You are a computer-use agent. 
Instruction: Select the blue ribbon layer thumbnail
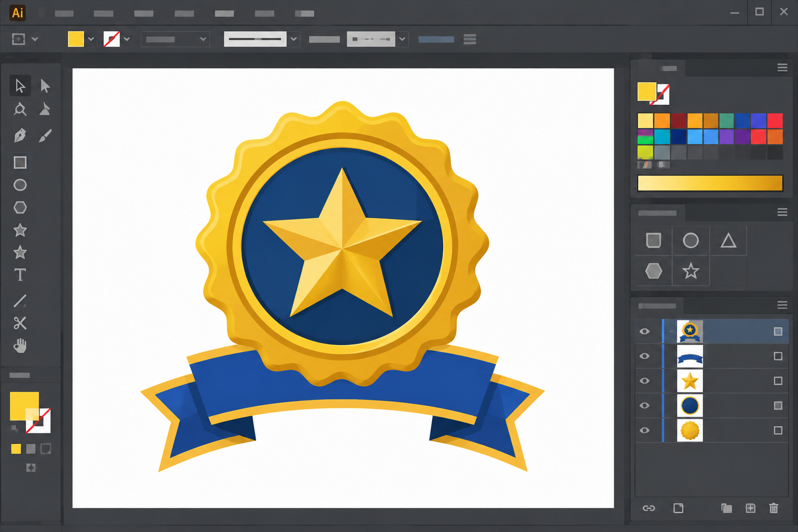click(690, 356)
